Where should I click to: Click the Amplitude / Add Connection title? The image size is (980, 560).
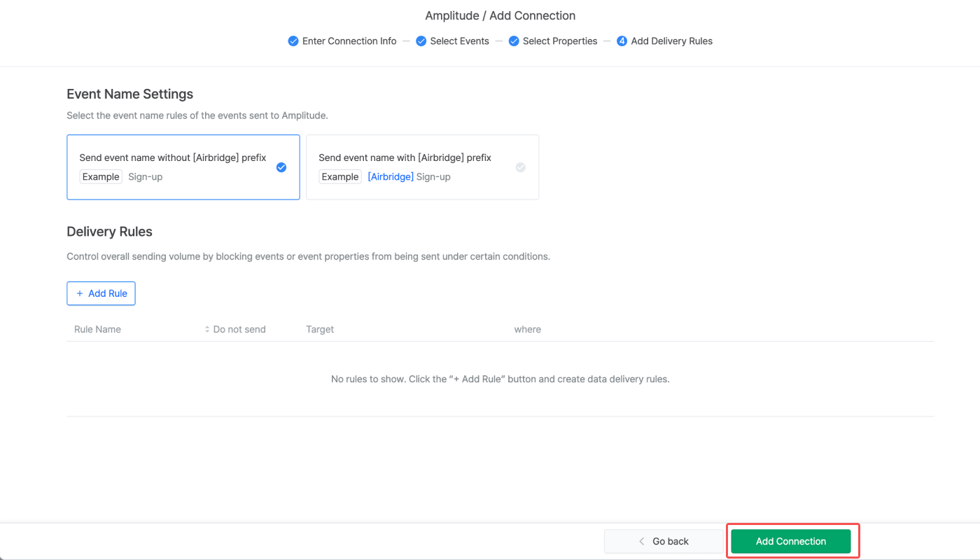pos(500,15)
